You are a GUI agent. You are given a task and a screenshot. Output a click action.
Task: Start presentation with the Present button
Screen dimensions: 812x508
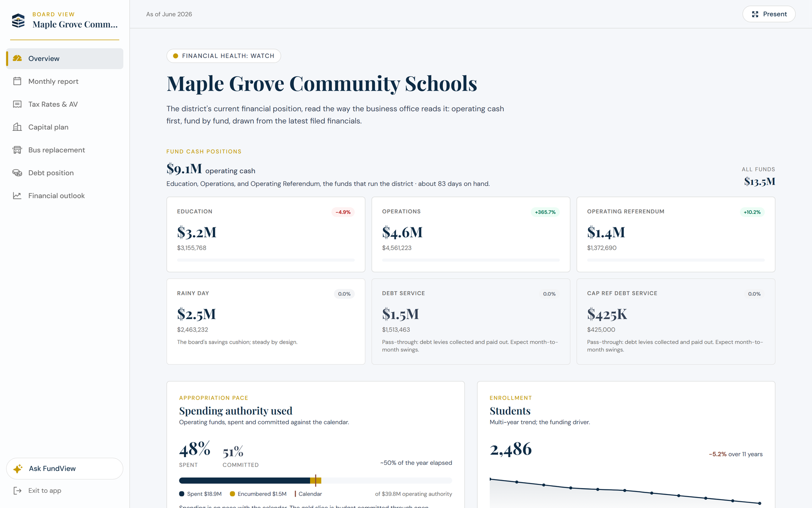point(769,14)
